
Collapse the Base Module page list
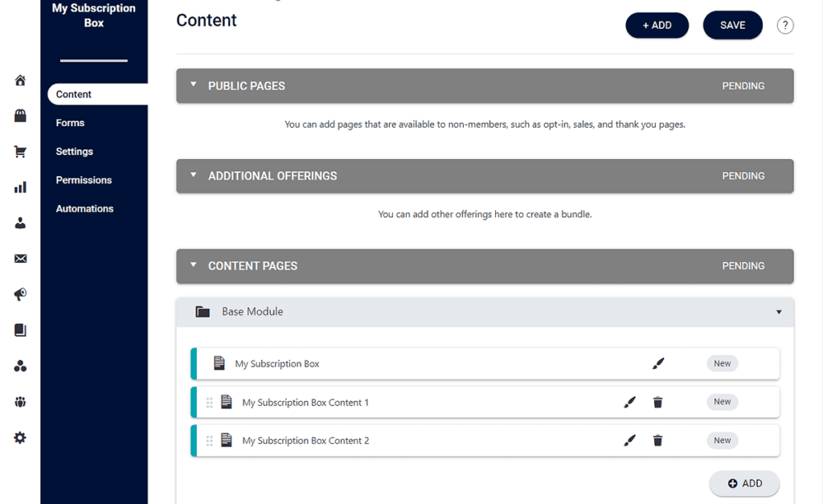(777, 312)
